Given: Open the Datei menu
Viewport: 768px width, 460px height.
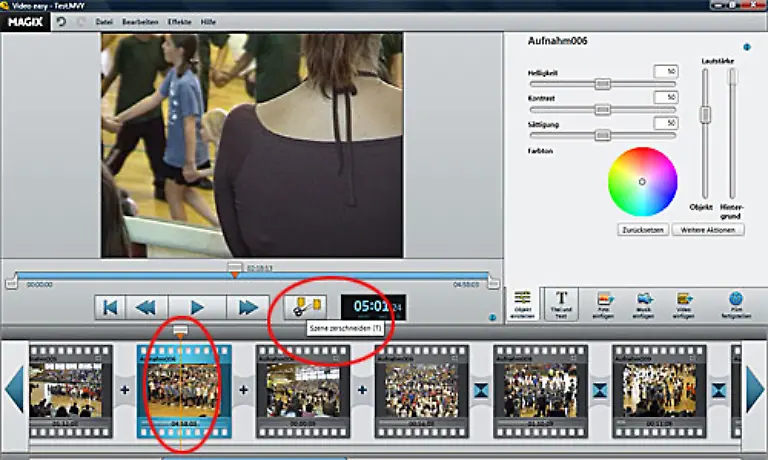Looking at the screenshot, I should pyautogui.click(x=104, y=21).
